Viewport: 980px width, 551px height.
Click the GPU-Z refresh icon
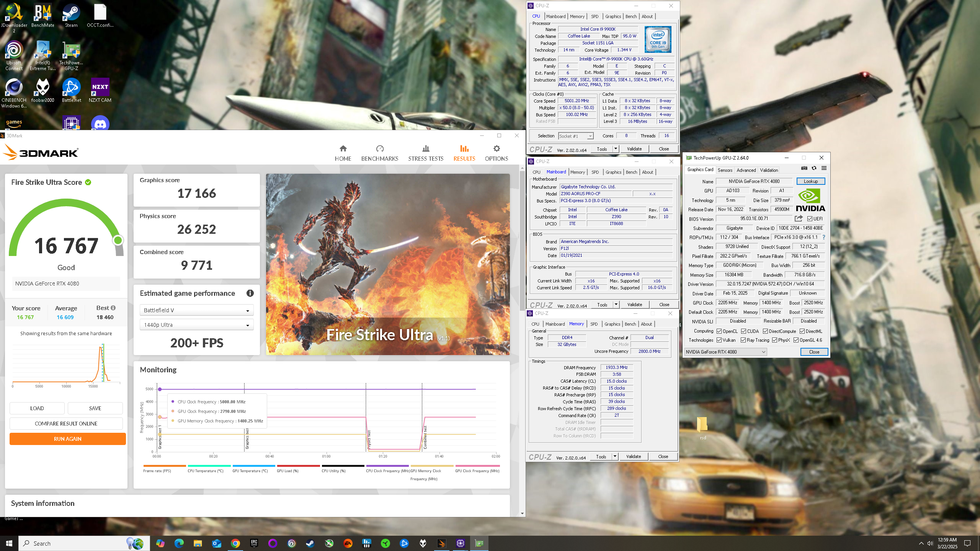point(814,168)
